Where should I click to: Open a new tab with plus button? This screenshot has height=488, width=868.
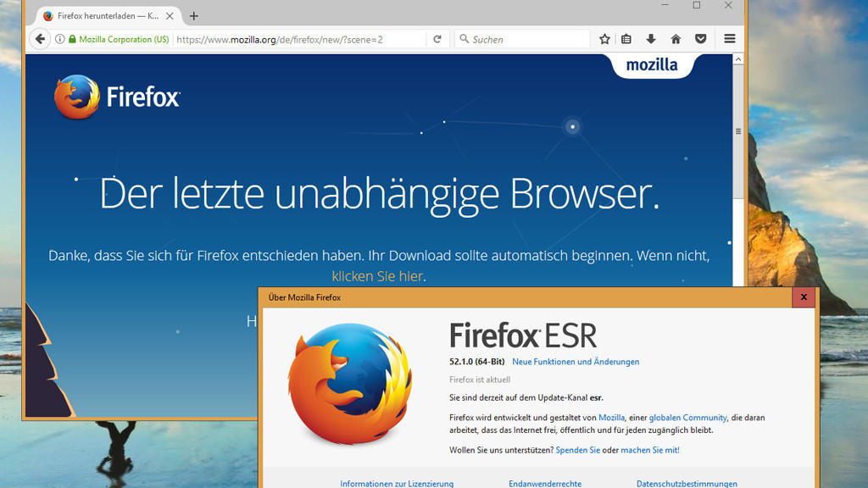(x=194, y=16)
